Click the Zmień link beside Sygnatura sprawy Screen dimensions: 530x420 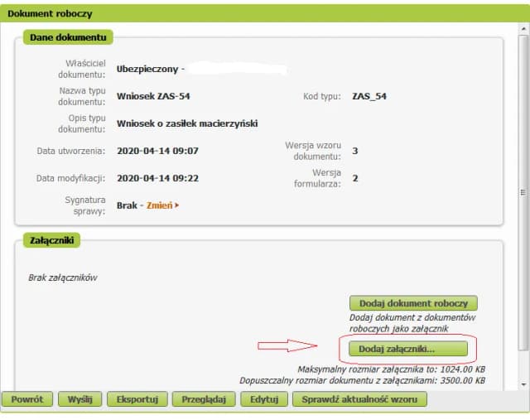(162, 205)
